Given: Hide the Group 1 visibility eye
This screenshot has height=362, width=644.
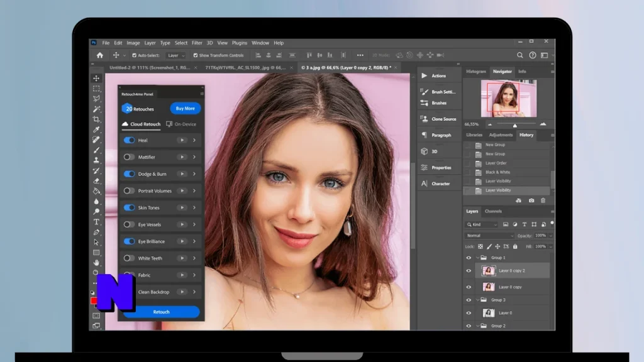Looking at the screenshot, I should [x=469, y=258].
